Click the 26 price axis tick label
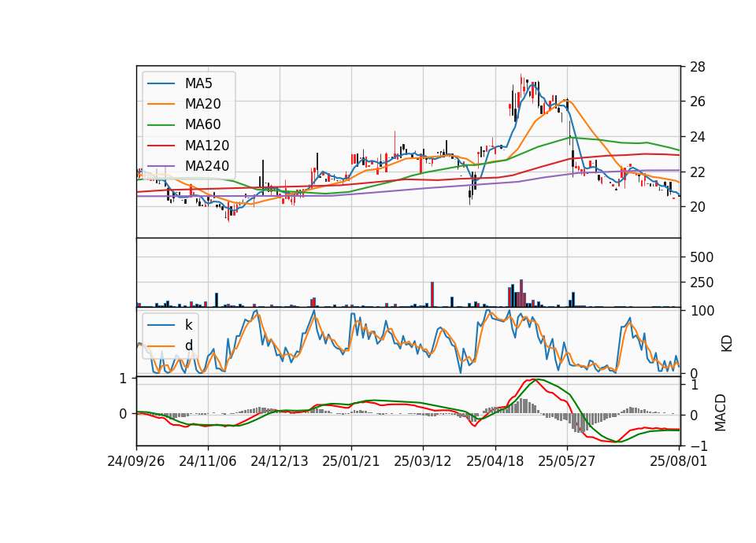The width and height of the screenshot is (756, 543). tap(697, 102)
